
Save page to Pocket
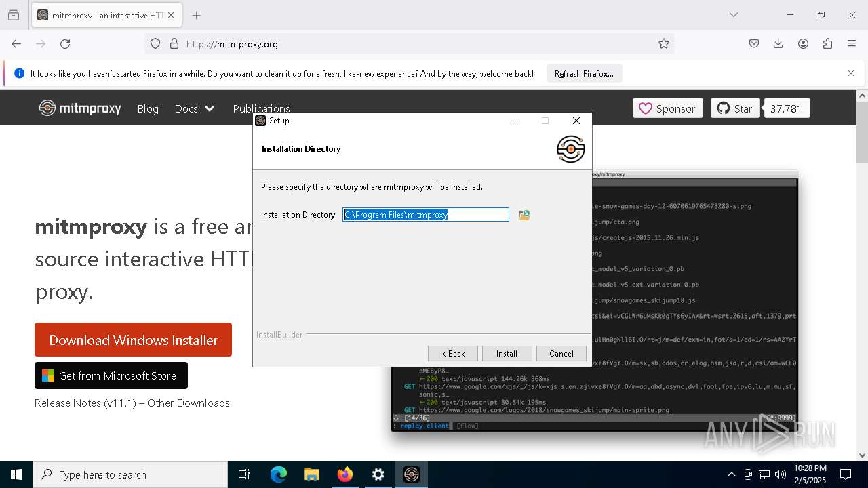754,44
